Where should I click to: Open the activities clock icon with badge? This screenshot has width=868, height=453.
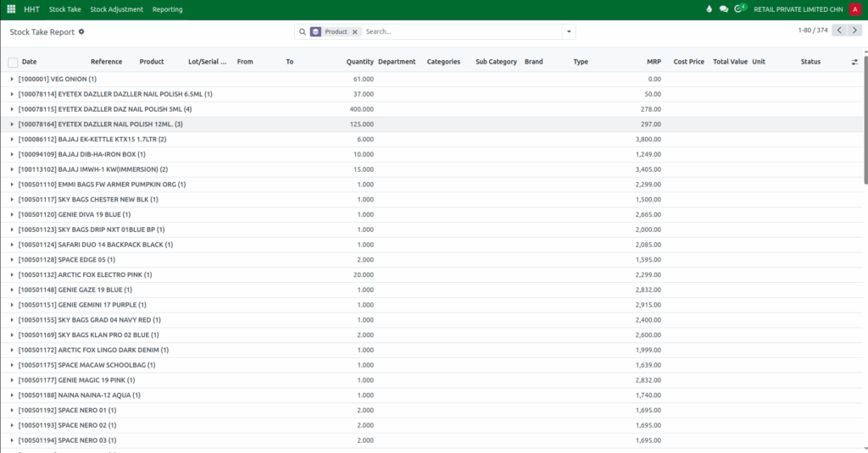tap(740, 8)
